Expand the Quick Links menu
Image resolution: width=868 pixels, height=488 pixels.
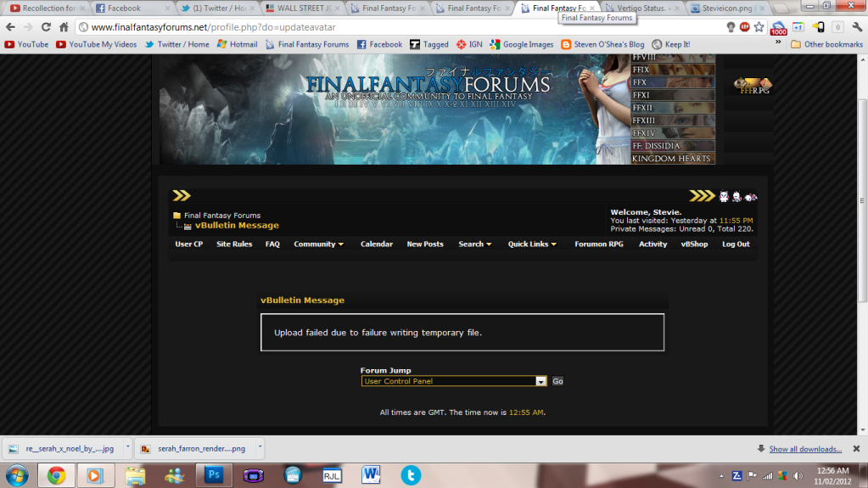click(532, 244)
